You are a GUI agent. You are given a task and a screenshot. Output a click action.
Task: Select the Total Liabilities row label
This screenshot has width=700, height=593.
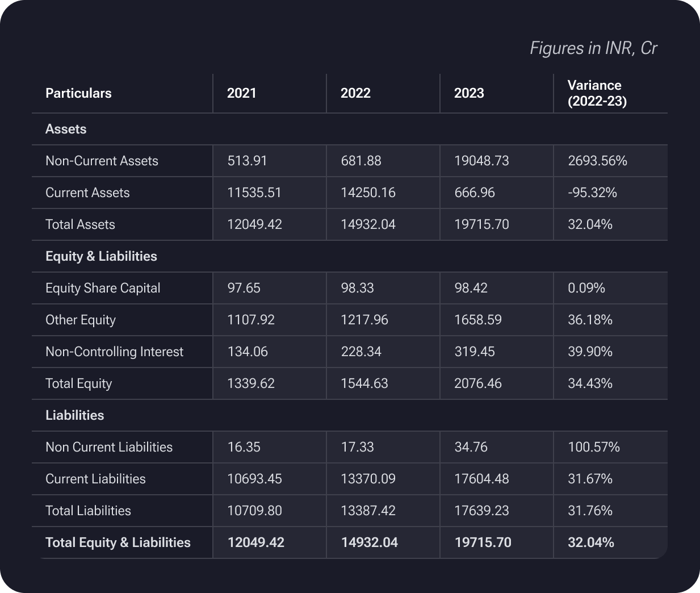(88, 511)
